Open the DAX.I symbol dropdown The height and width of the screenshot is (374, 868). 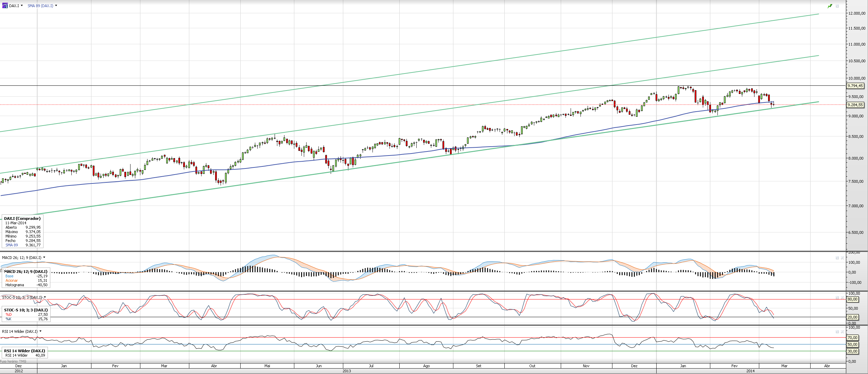22,6
